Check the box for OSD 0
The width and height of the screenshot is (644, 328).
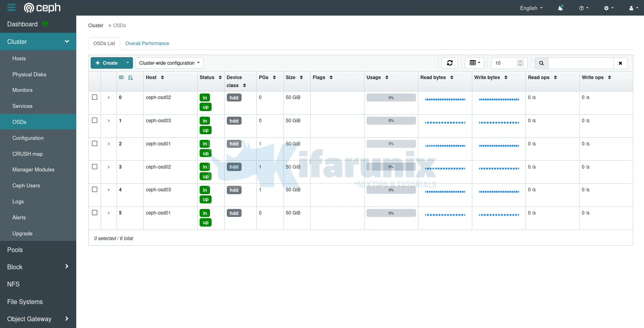pyautogui.click(x=95, y=97)
